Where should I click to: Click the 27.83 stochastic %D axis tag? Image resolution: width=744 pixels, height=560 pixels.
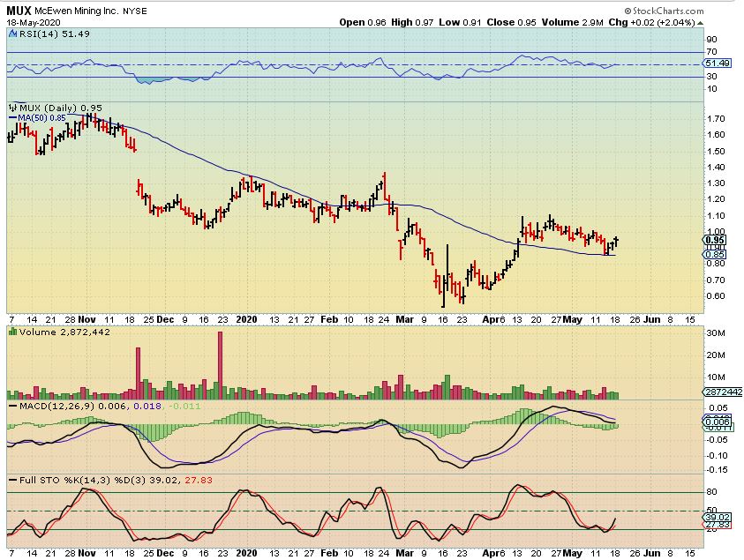tap(718, 525)
